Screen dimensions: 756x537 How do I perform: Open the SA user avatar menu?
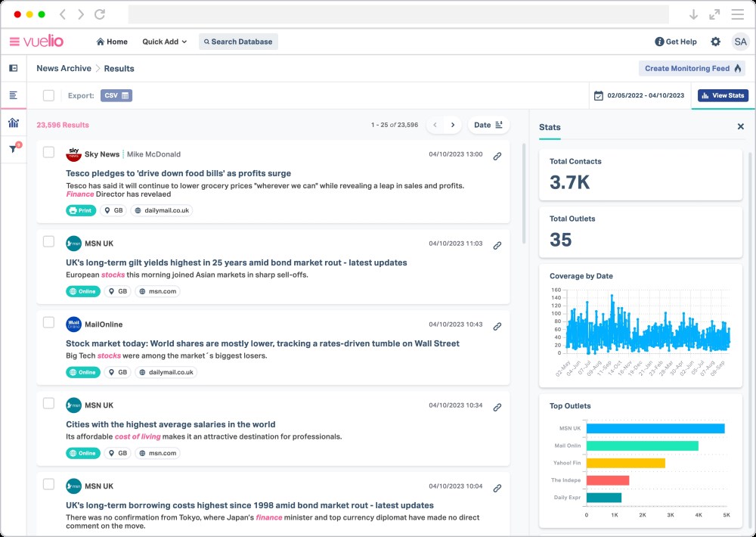coord(740,42)
